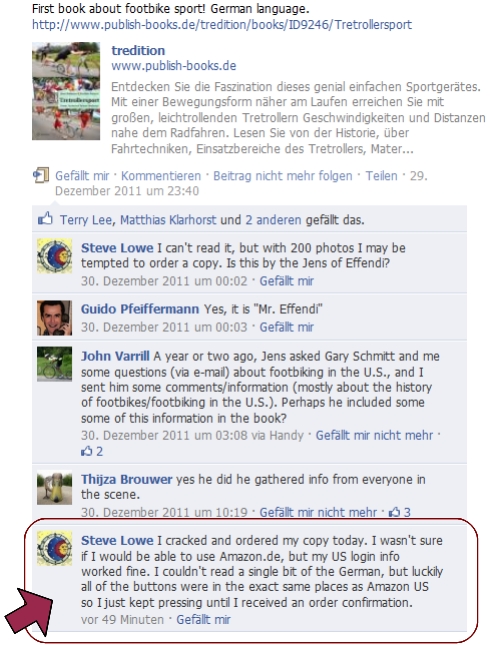Click Kommentieren to add a comment
Image resolution: width=490 pixels, height=645 pixels.
click(x=161, y=176)
